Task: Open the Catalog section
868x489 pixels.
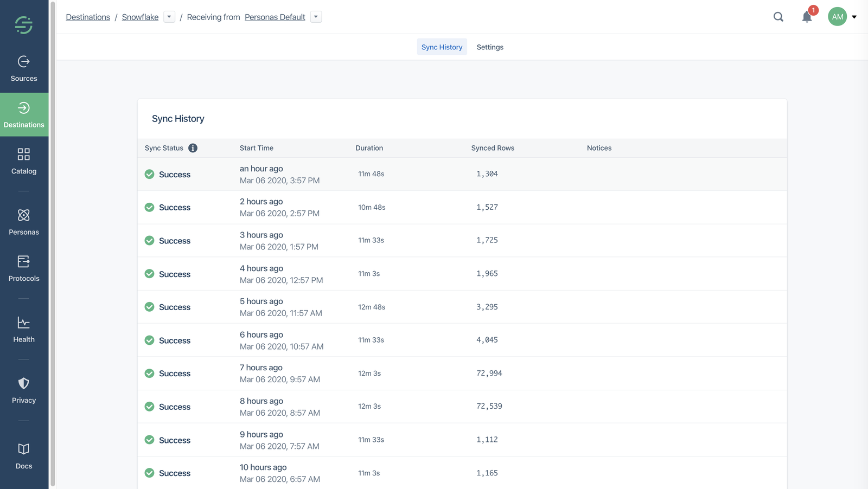Action: [x=24, y=162]
